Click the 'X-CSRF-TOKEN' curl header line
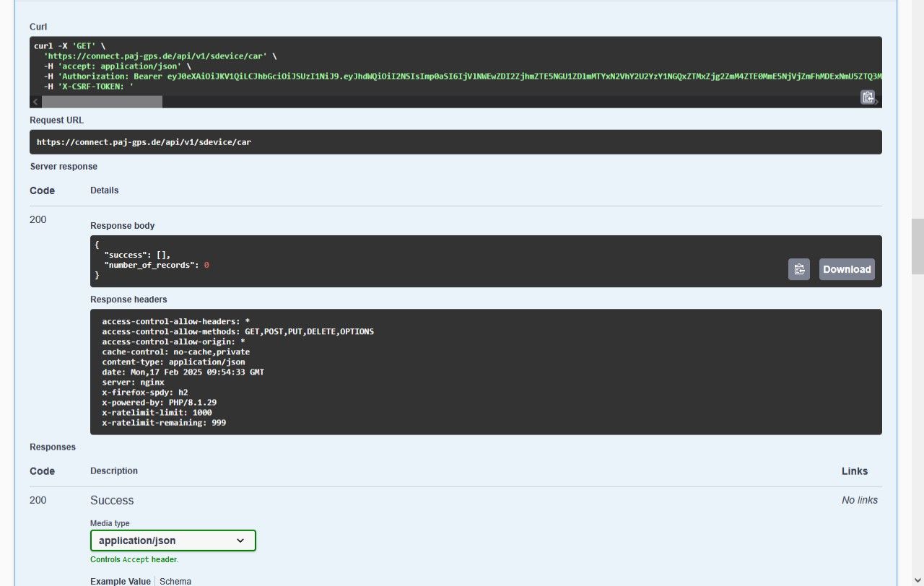Viewport: 924px width, 586px height. click(89, 87)
